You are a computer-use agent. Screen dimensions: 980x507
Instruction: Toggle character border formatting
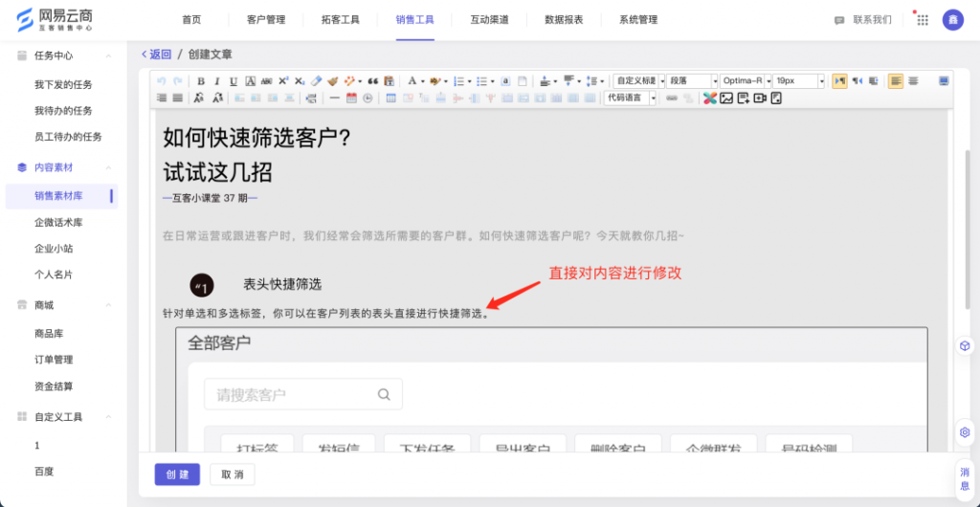tap(250, 81)
